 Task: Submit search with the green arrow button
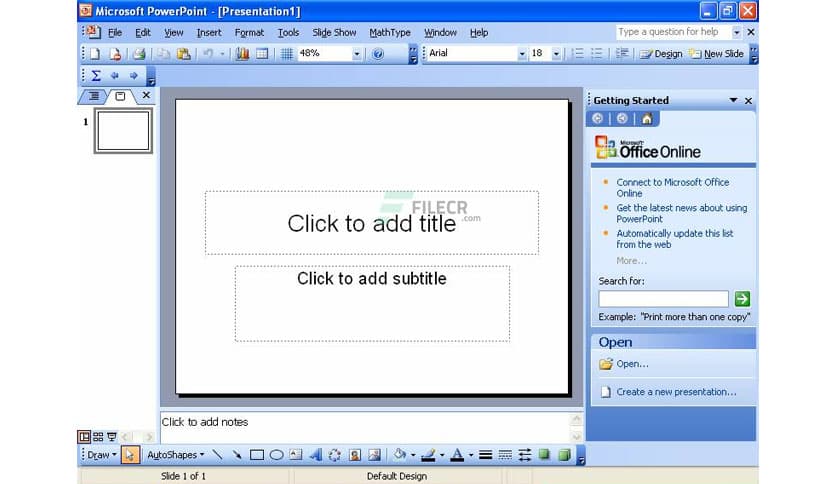click(x=742, y=299)
